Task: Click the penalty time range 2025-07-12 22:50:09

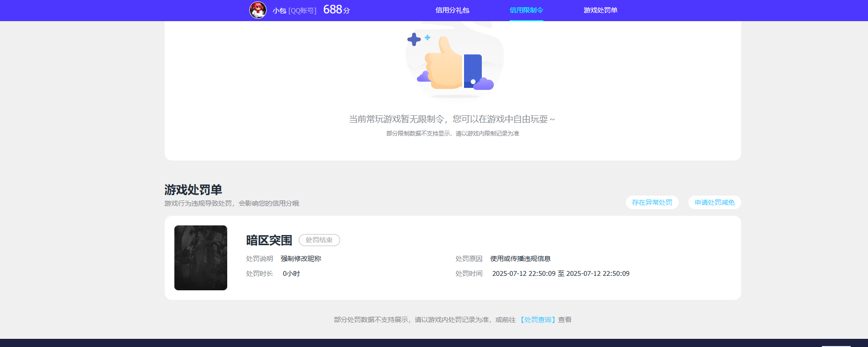Action: (x=561, y=273)
